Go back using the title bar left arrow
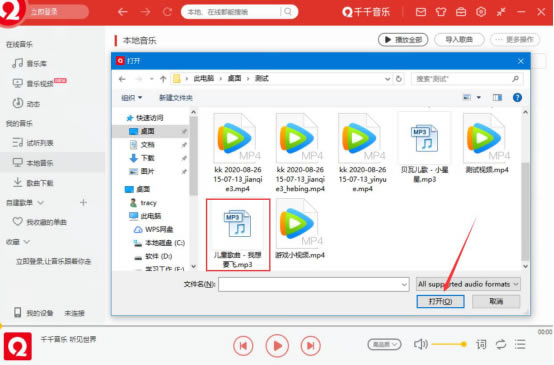 click(x=123, y=12)
